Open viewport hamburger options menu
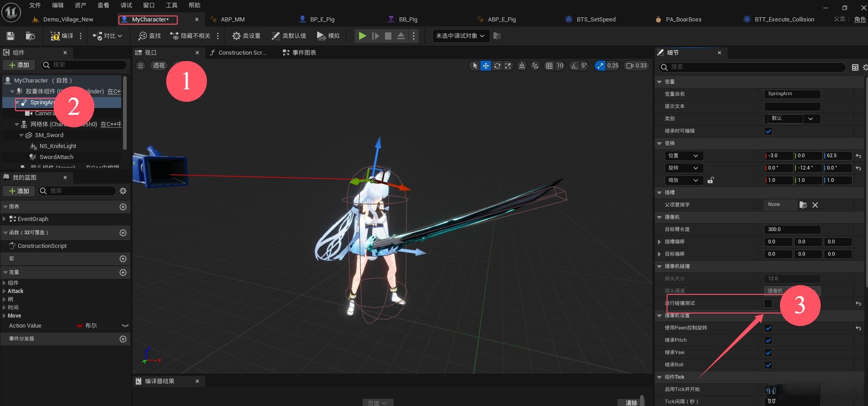This screenshot has width=868, height=406. [x=141, y=66]
